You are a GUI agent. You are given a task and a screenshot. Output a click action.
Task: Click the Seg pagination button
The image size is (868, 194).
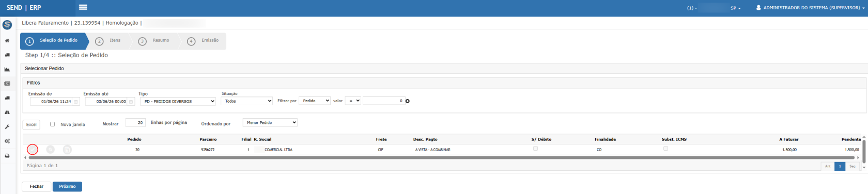pos(852,166)
